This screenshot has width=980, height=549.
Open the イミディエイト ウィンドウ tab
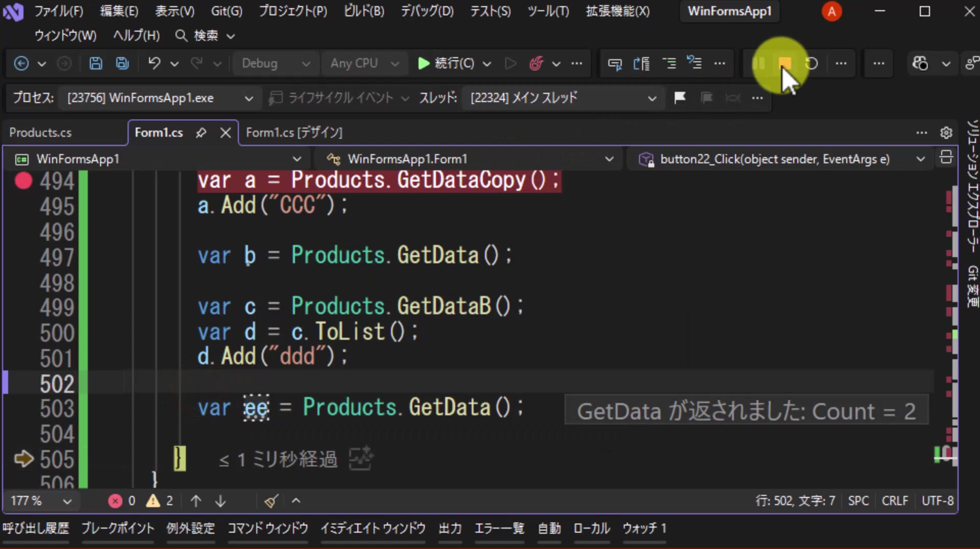pyautogui.click(x=373, y=528)
